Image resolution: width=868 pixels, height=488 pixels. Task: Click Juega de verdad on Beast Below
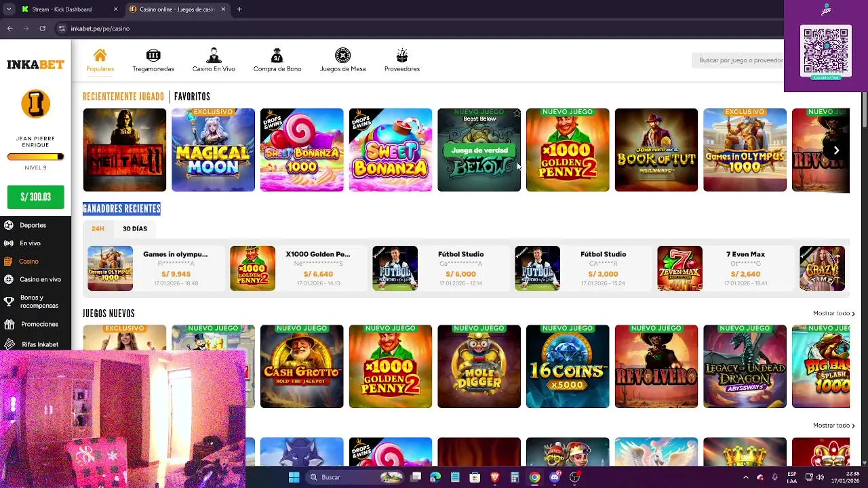coord(479,150)
